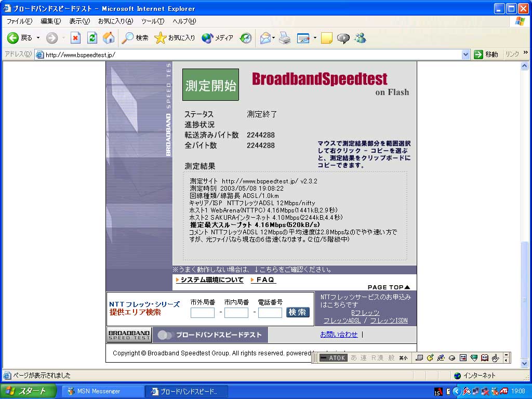The height and width of the screenshot is (399, 532).
Task: Click the BROADBAND SPEED TEST logo banner
Action: 129,335
